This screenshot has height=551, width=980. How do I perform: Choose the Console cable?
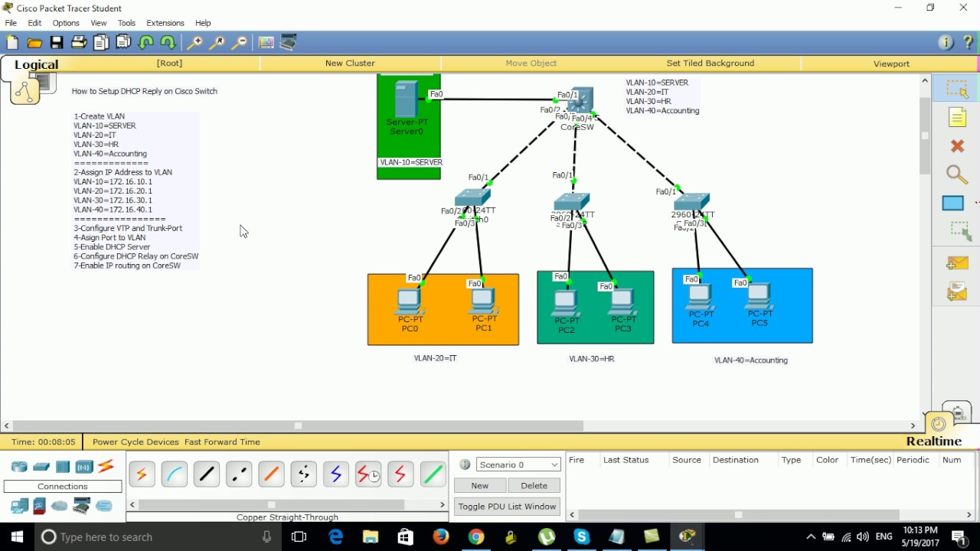click(x=174, y=474)
